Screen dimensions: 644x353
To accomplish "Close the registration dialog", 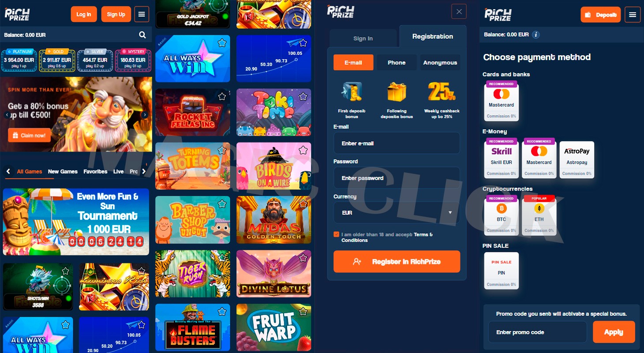I will tap(459, 11).
